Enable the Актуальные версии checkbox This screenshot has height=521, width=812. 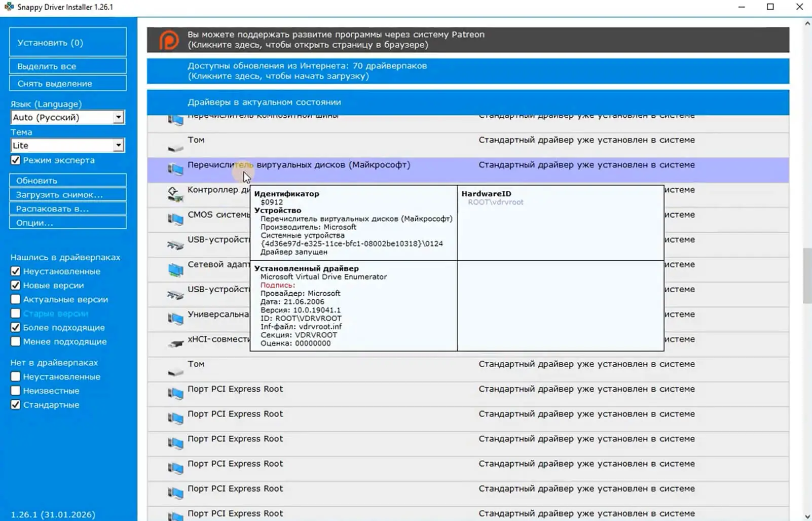coord(16,299)
